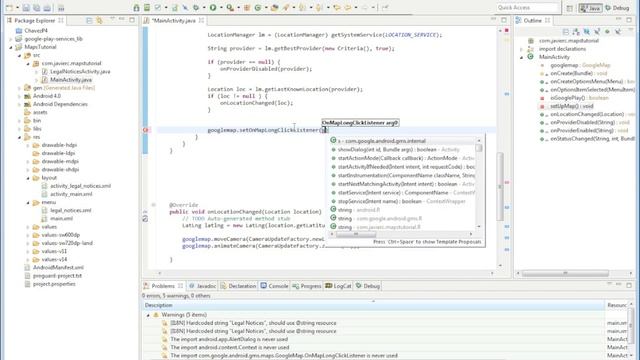The width and height of the screenshot is (640, 360).
Task: Click the Open Type toolbar icon
Action: pyautogui.click(x=275, y=7)
